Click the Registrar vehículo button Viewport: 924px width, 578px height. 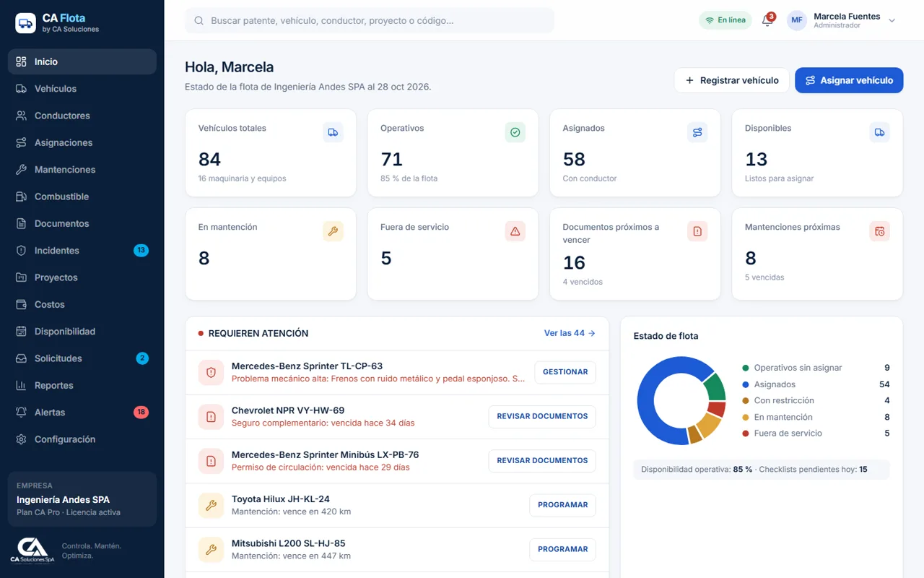click(x=731, y=80)
